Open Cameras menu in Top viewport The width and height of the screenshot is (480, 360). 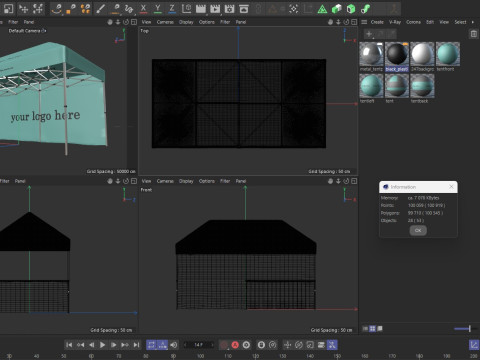coord(165,22)
